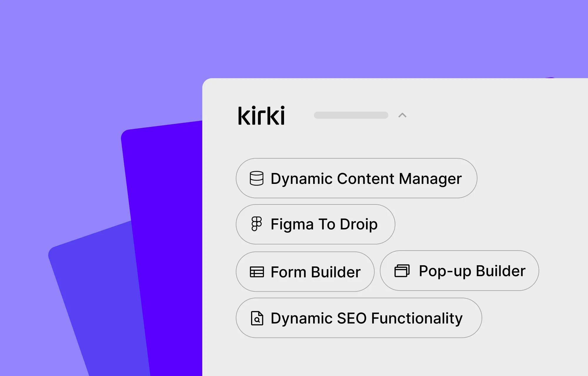
Task: Click the Figma logo icon
Action: pyautogui.click(x=256, y=224)
